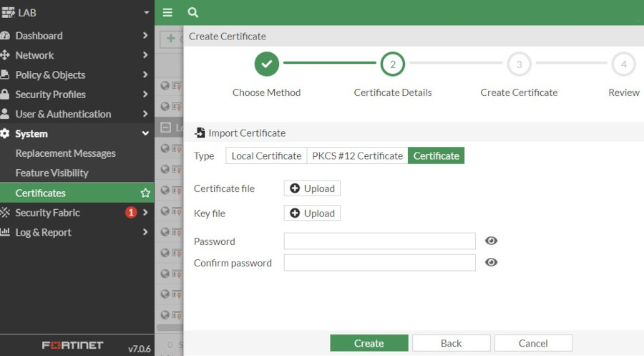
Task: Expand the Dashboard menu chevron
Action: (x=145, y=35)
